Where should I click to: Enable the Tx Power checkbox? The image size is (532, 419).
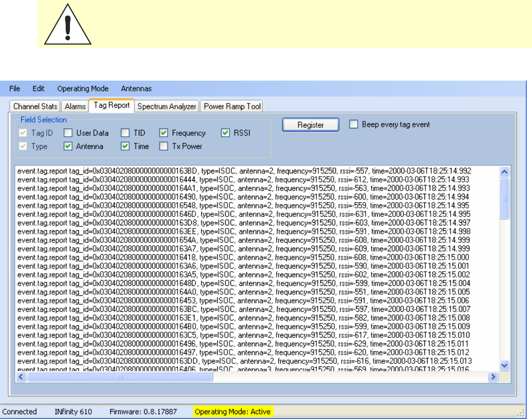tap(164, 146)
